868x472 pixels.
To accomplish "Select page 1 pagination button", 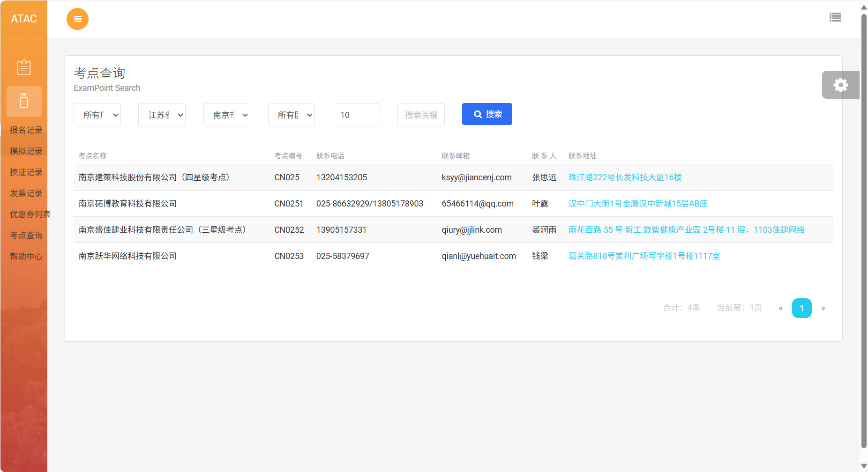I will pyautogui.click(x=801, y=308).
